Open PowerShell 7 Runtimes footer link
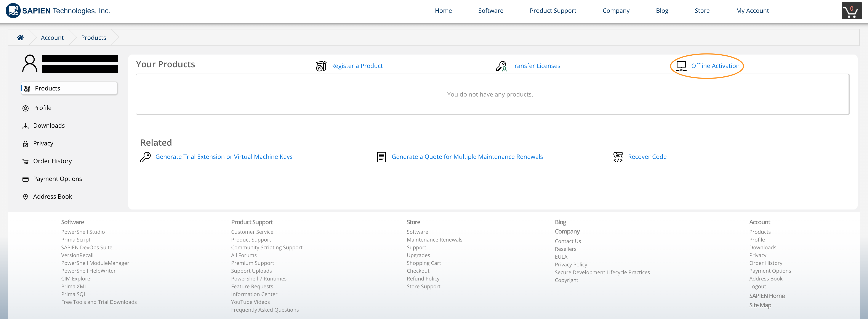Image resolution: width=868 pixels, height=319 pixels. [258, 279]
